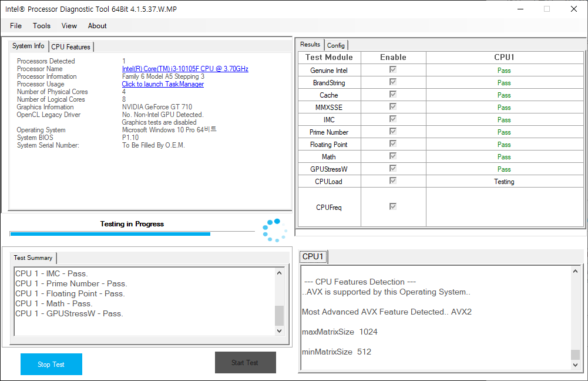This screenshot has height=381, width=588.
Task: Click the Start Test button
Action: coord(246,363)
